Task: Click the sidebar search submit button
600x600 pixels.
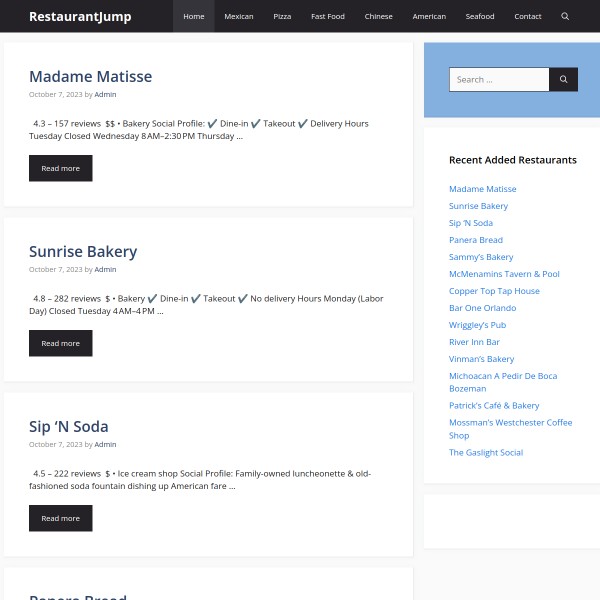Action: (563, 79)
